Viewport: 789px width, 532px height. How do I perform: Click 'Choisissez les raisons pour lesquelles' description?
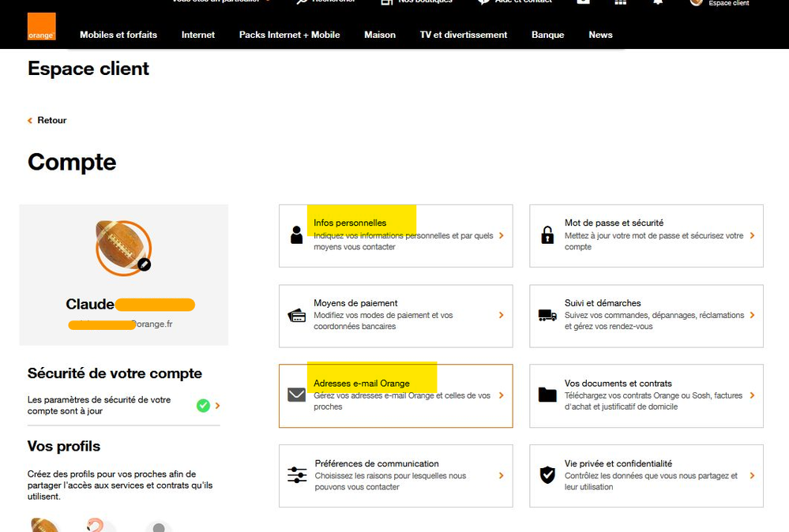tap(390, 481)
